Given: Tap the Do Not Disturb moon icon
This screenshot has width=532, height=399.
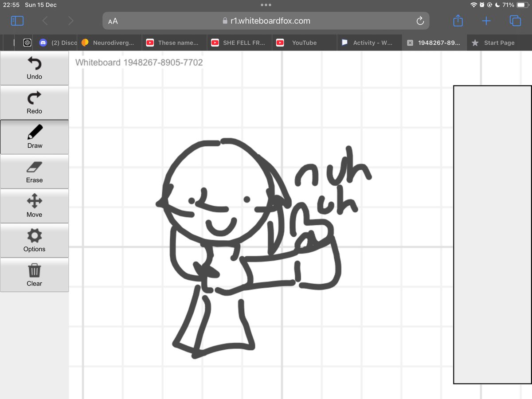Looking at the screenshot, I should [x=497, y=5].
